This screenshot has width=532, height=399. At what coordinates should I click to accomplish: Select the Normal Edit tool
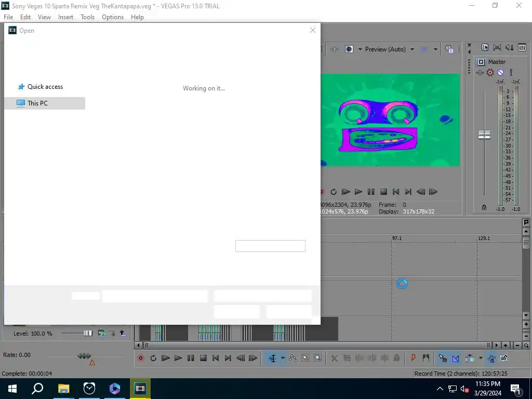272,358
